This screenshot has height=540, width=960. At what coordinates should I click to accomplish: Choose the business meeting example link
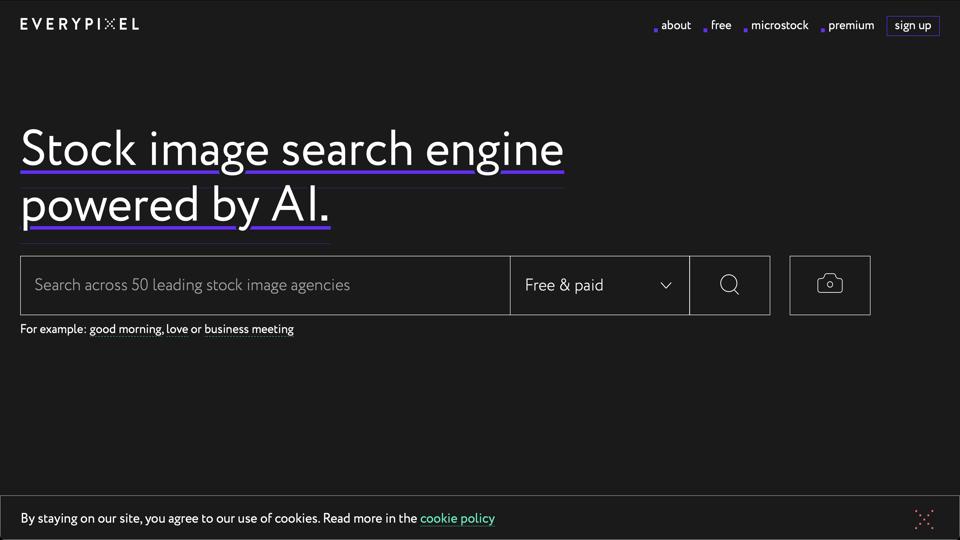click(x=249, y=329)
